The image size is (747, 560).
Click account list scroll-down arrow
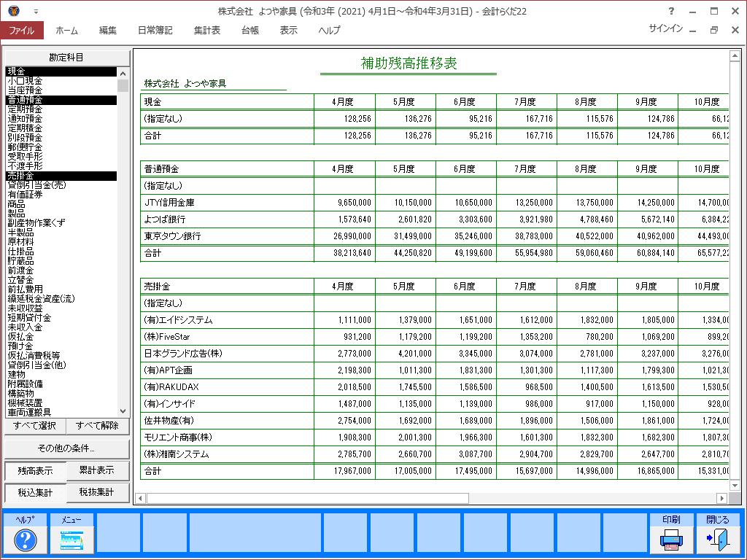coord(123,411)
